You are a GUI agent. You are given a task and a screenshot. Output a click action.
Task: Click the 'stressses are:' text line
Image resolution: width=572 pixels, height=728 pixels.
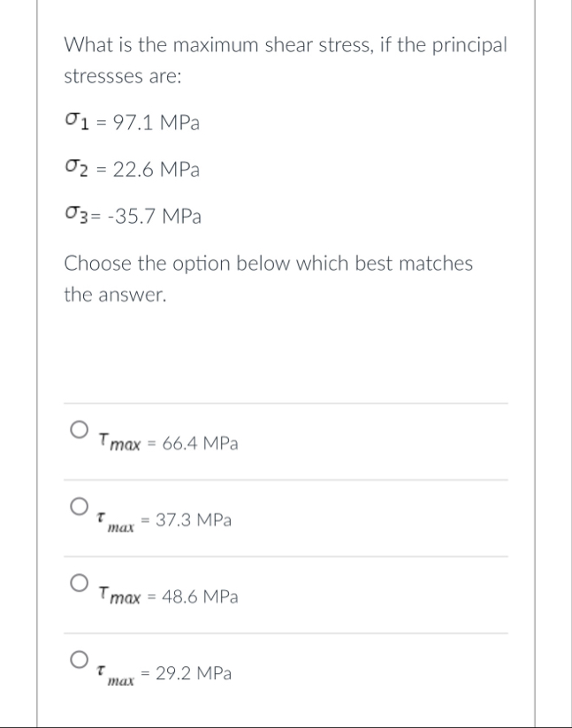(123, 76)
